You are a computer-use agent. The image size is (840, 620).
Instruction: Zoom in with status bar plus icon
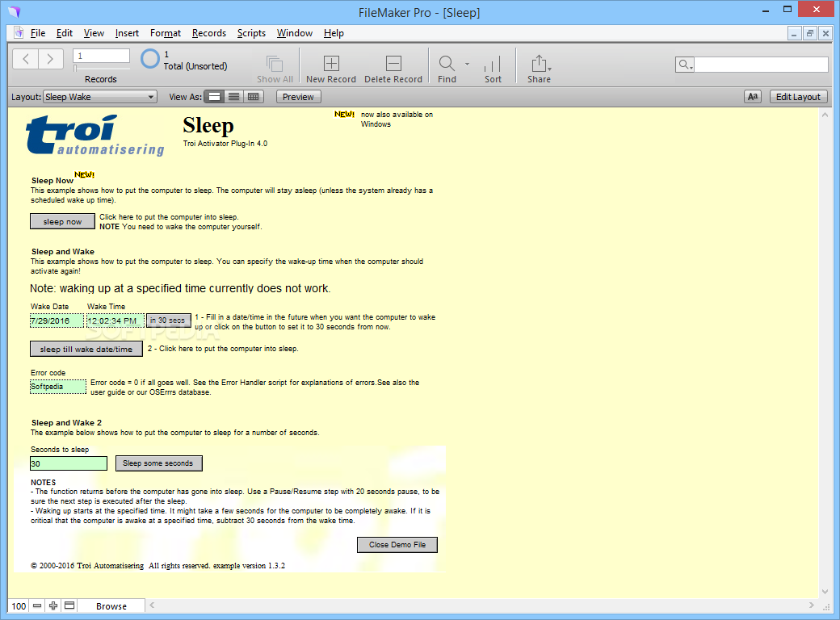53,605
